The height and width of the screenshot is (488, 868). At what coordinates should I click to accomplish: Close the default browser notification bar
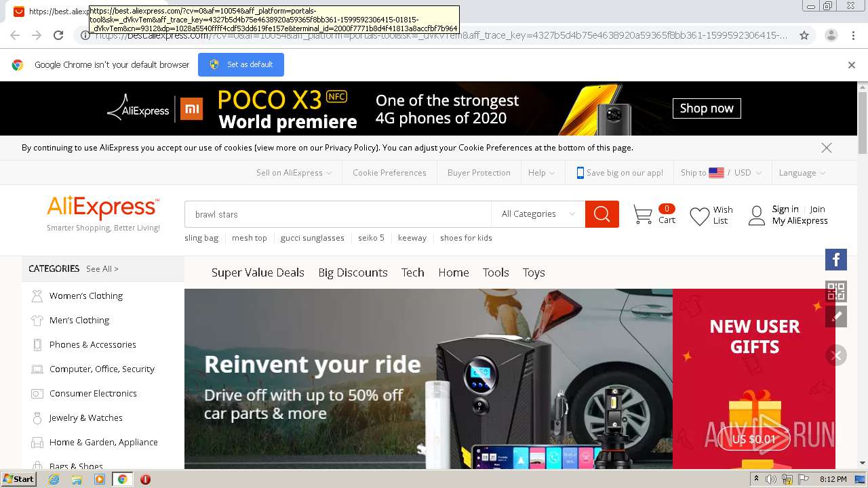pyautogui.click(x=851, y=65)
